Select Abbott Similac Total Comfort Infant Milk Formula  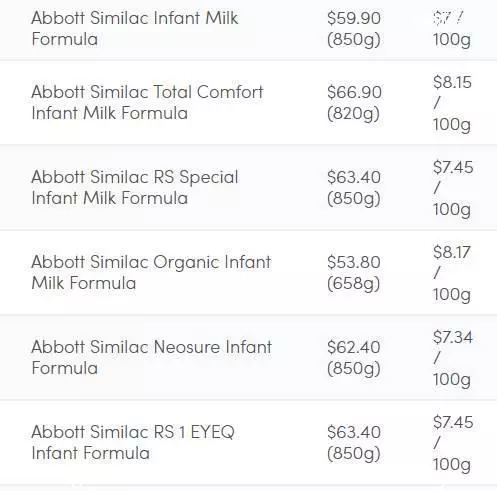click(147, 102)
